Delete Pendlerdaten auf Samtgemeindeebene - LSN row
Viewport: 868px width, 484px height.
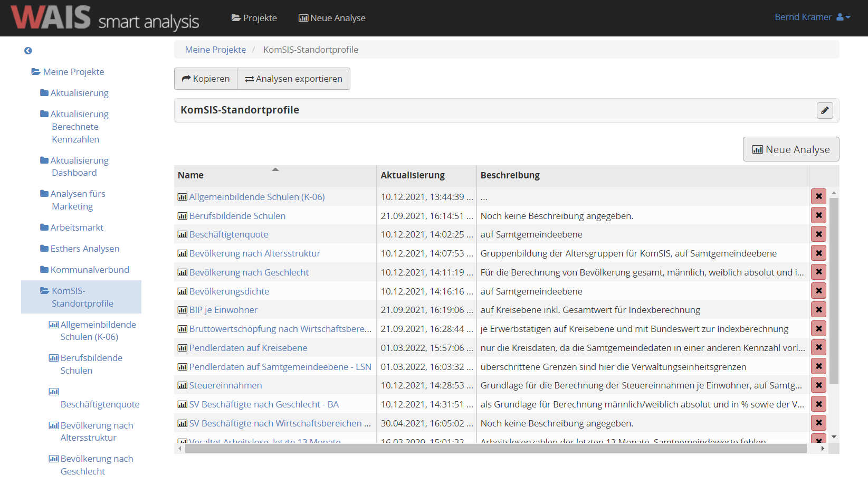818,366
